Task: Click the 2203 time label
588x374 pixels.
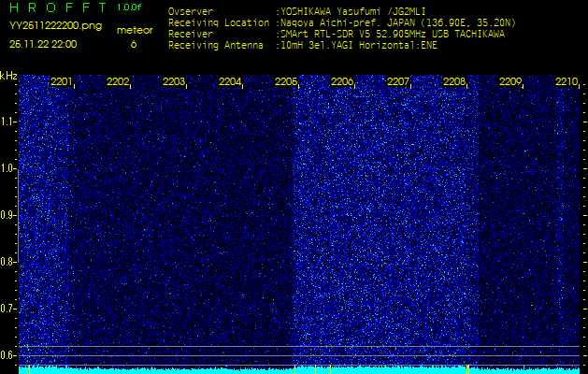Action: click(174, 81)
